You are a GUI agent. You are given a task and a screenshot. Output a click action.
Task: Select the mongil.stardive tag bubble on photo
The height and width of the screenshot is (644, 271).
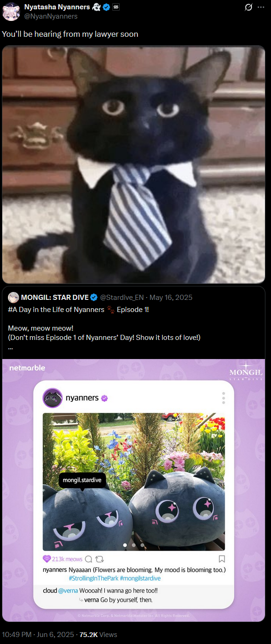82,480
